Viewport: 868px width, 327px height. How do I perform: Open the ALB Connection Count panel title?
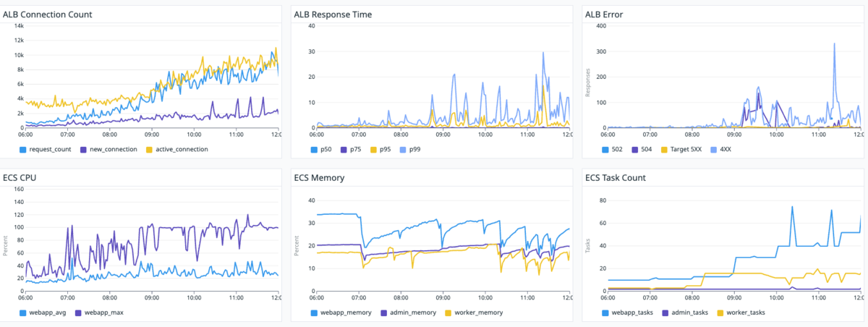click(48, 14)
